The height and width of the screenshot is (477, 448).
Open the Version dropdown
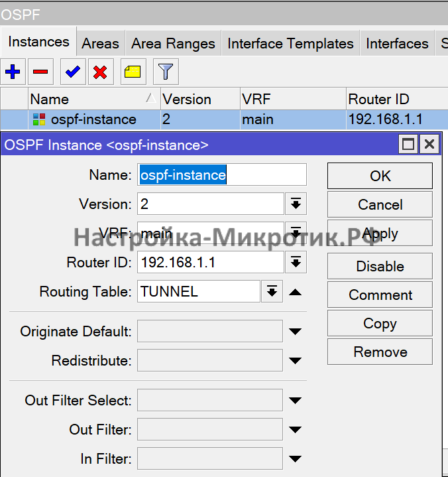296,204
